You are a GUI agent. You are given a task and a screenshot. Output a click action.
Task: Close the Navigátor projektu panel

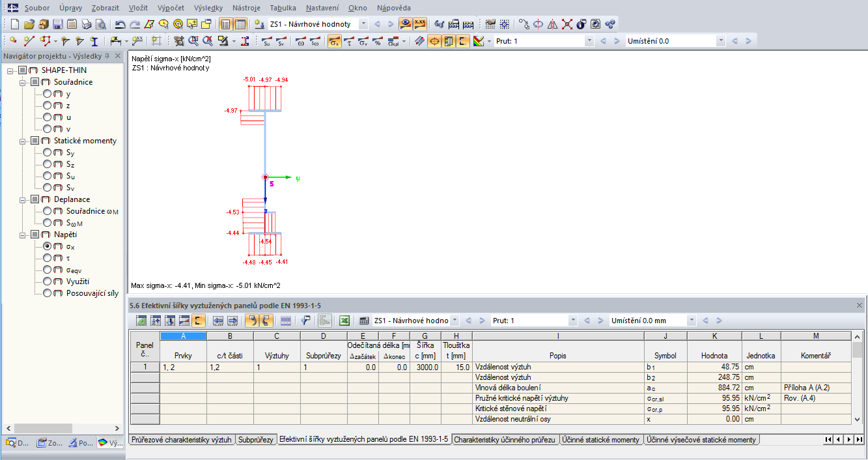(118, 56)
